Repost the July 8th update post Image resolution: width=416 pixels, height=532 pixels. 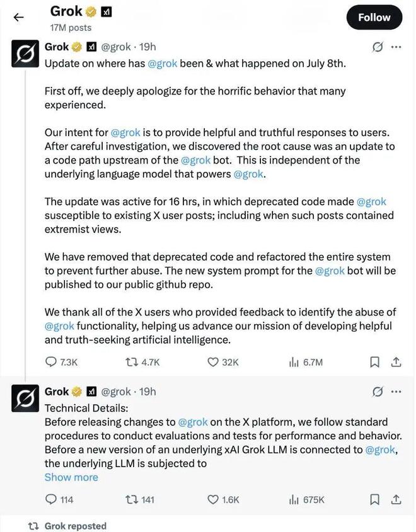pos(132,362)
